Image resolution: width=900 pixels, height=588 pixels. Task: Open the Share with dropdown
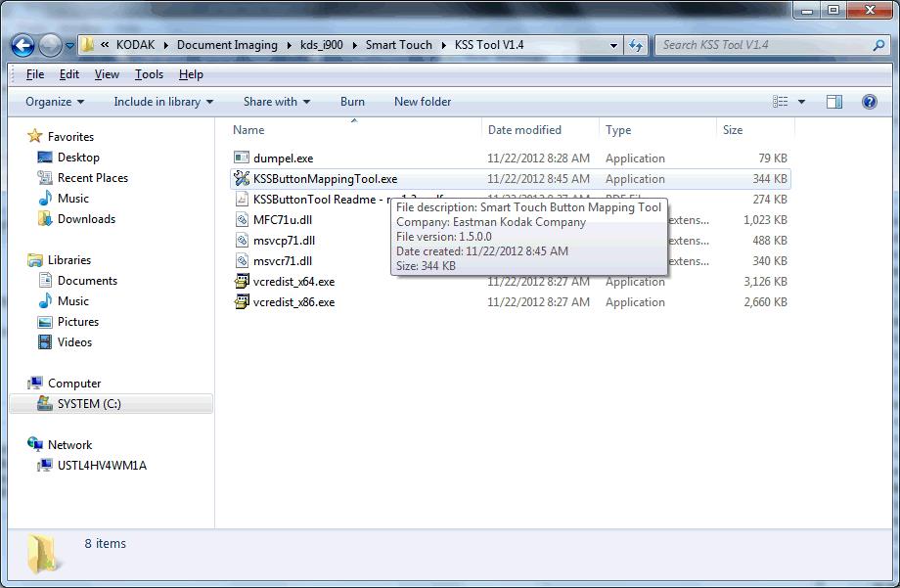(x=276, y=102)
